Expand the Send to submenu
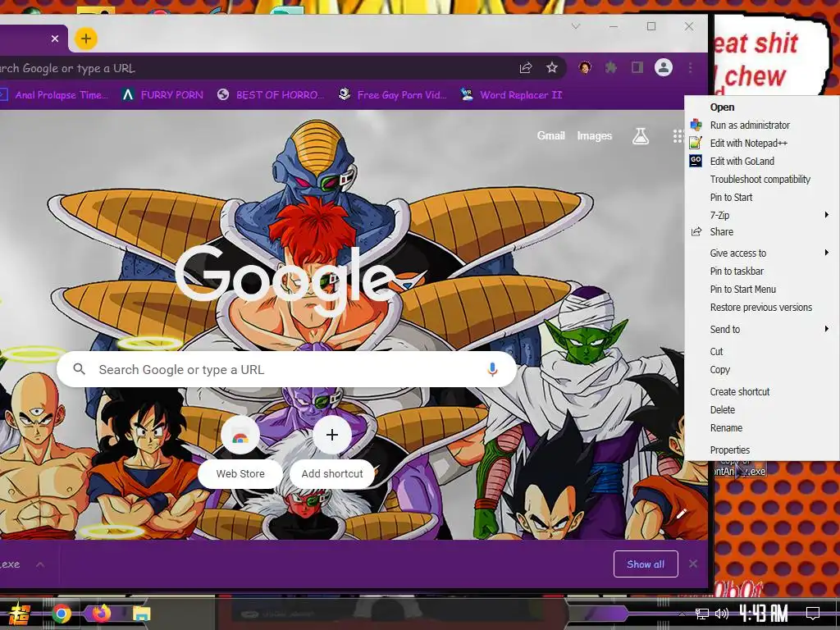Image resolution: width=840 pixels, height=630 pixels. 762,330
